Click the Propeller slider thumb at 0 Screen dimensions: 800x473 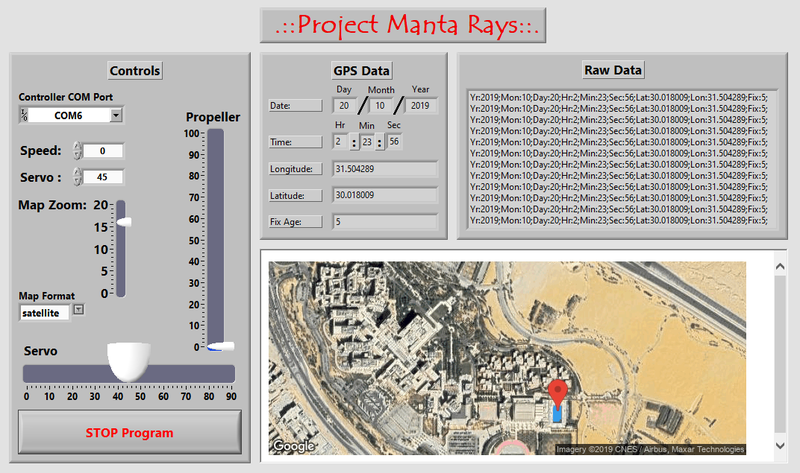tap(220, 346)
